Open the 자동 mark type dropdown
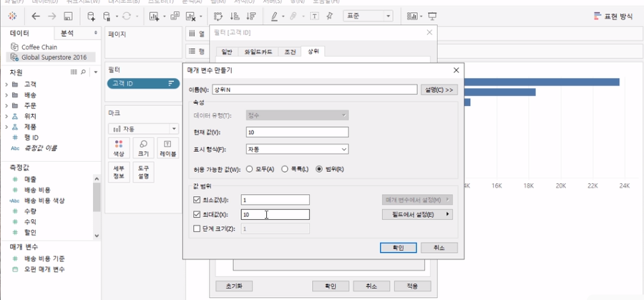The image size is (644, 300). 143,129
